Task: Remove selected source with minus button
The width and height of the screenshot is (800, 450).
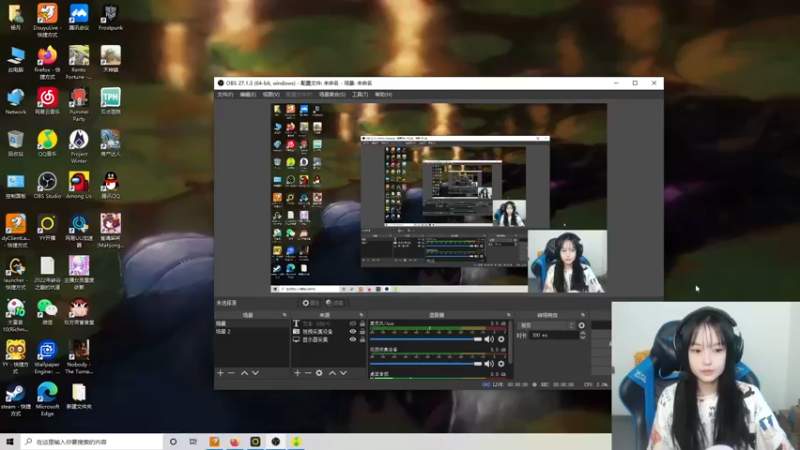Action: click(x=308, y=373)
